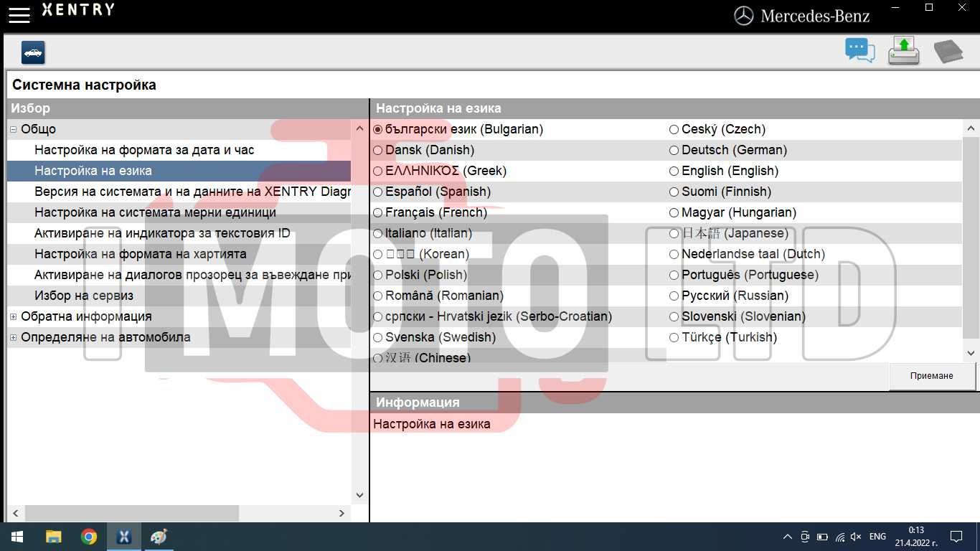Viewport: 980px width, 551px height.
Task: Click the upload tray icon with green arrow
Action: (x=904, y=51)
